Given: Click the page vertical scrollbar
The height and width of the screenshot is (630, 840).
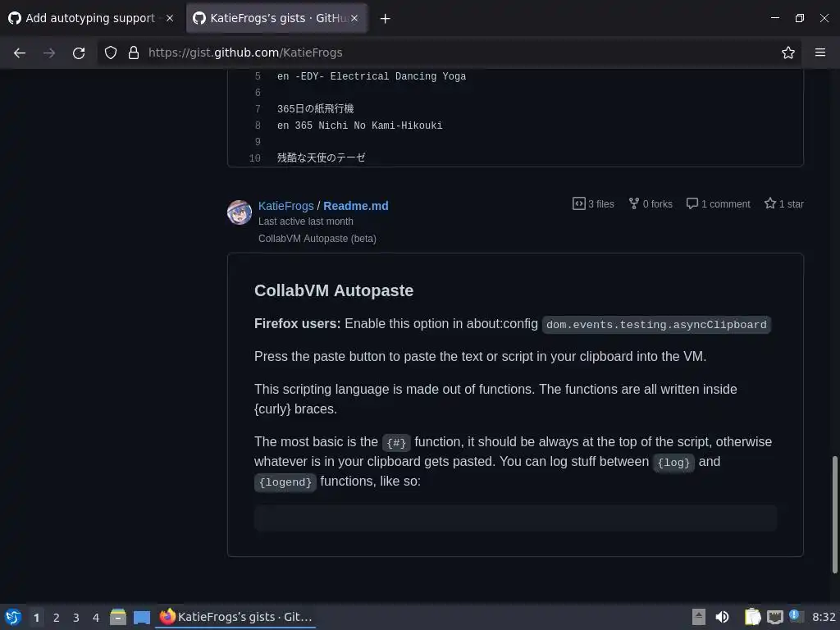Looking at the screenshot, I should pyautogui.click(x=834, y=514).
